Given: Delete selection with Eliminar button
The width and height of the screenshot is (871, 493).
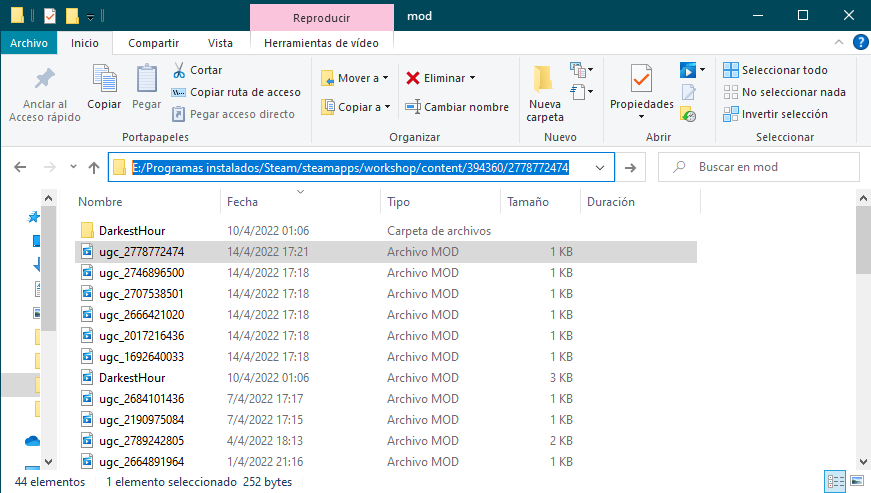Looking at the screenshot, I should click(x=436, y=78).
